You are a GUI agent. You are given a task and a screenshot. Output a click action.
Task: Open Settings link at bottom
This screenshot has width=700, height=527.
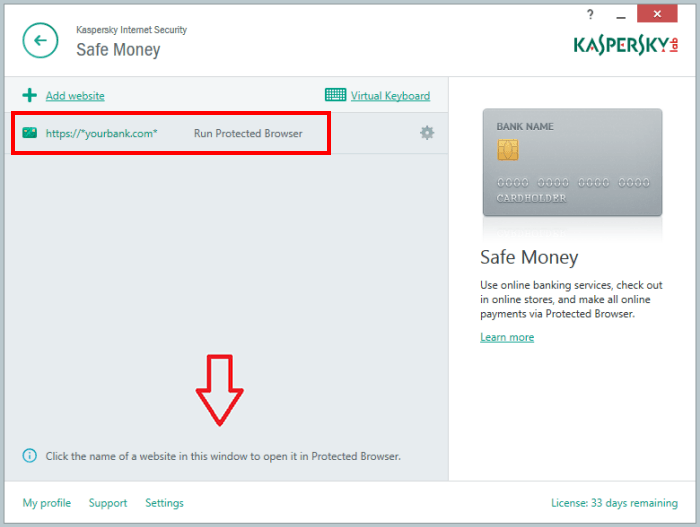pos(164,503)
